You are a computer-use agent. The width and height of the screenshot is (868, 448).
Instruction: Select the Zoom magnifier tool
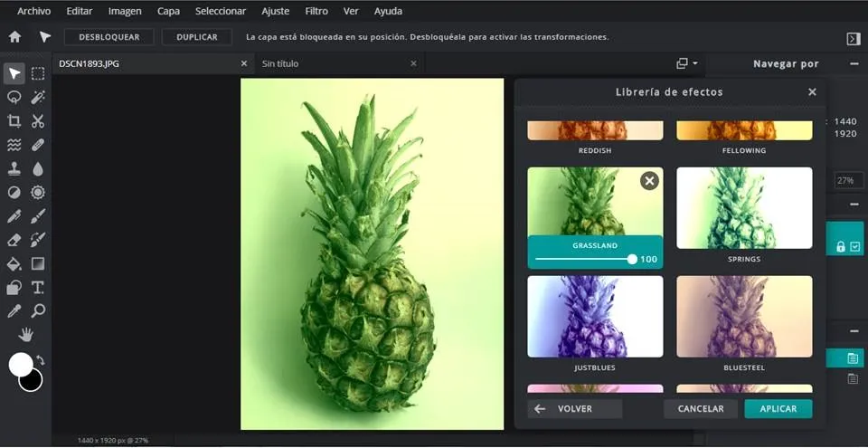tap(38, 311)
